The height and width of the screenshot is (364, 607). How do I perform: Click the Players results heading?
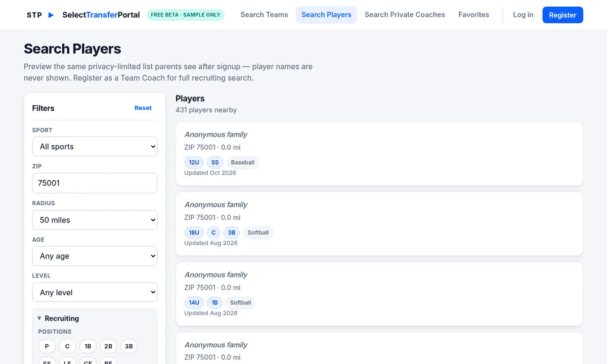pyautogui.click(x=190, y=99)
